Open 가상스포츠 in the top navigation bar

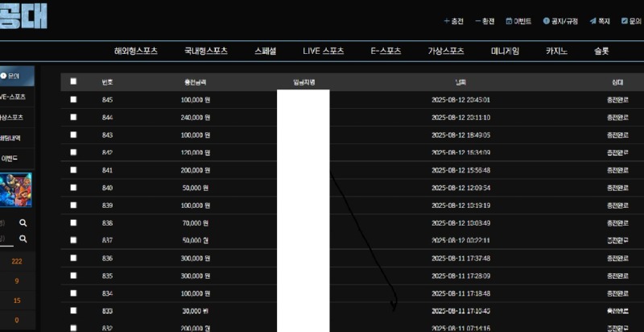tap(446, 52)
